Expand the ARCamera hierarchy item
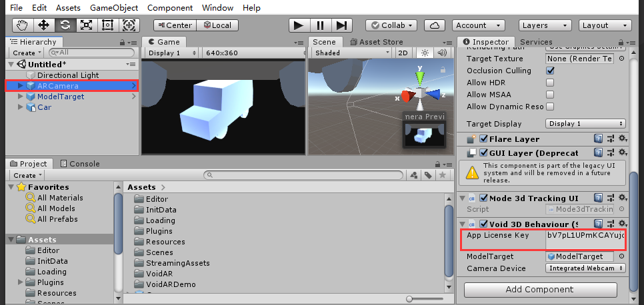Viewport: 644px width, 305px height. pos(21,86)
